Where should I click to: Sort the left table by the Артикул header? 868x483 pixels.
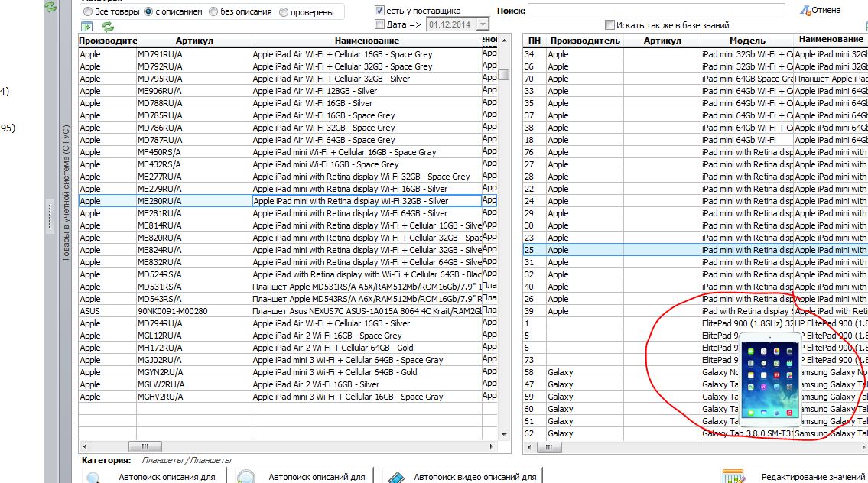click(x=194, y=41)
